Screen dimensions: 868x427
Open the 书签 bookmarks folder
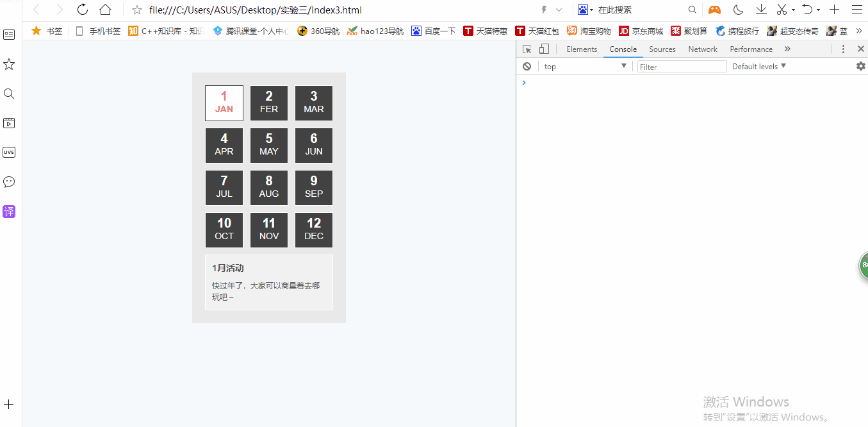47,31
